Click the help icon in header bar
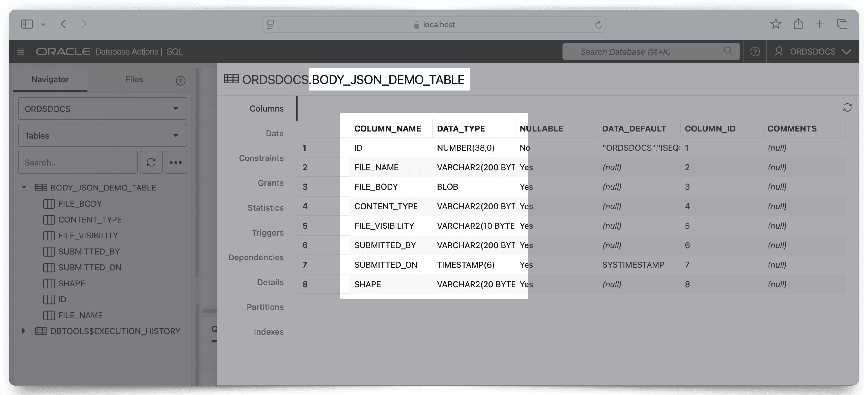The height and width of the screenshot is (395, 868). 755,52
